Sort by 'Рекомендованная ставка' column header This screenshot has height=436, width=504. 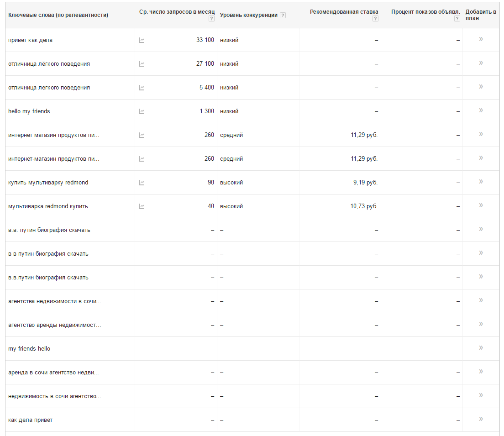tap(344, 12)
